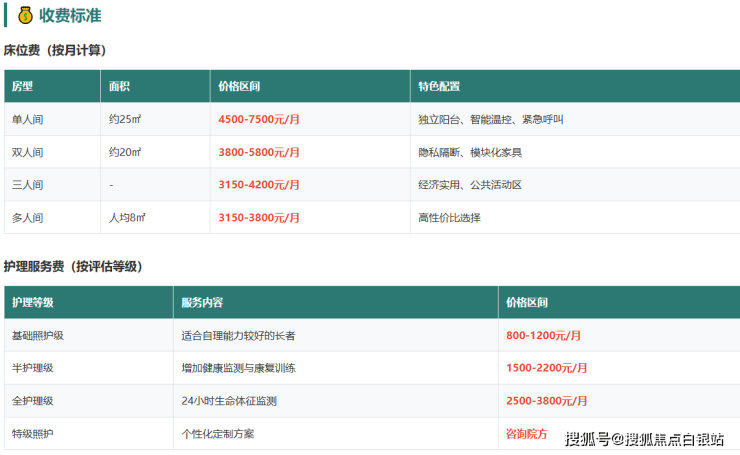Click the 3800-5800元/月 price for 双人间

pyautogui.click(x=259, y=152)
